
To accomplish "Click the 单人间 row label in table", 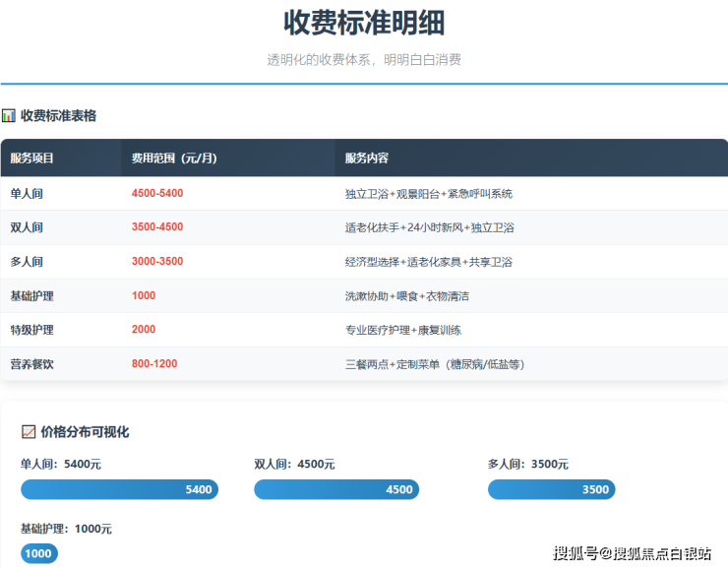I will [27, 194].
